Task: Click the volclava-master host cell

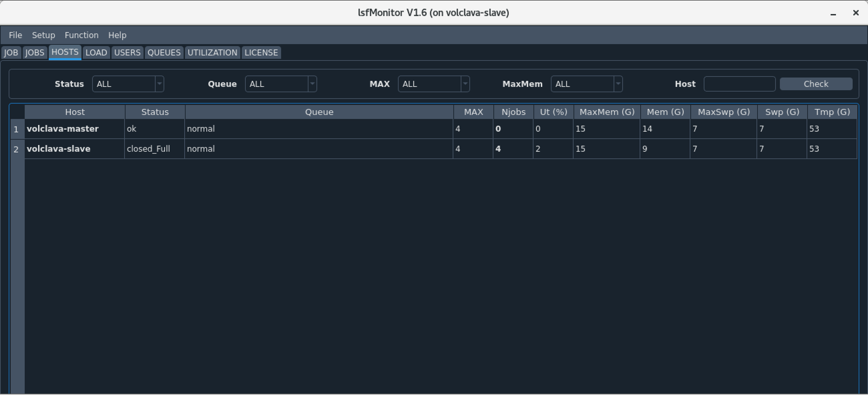Action: pos(63,129)
